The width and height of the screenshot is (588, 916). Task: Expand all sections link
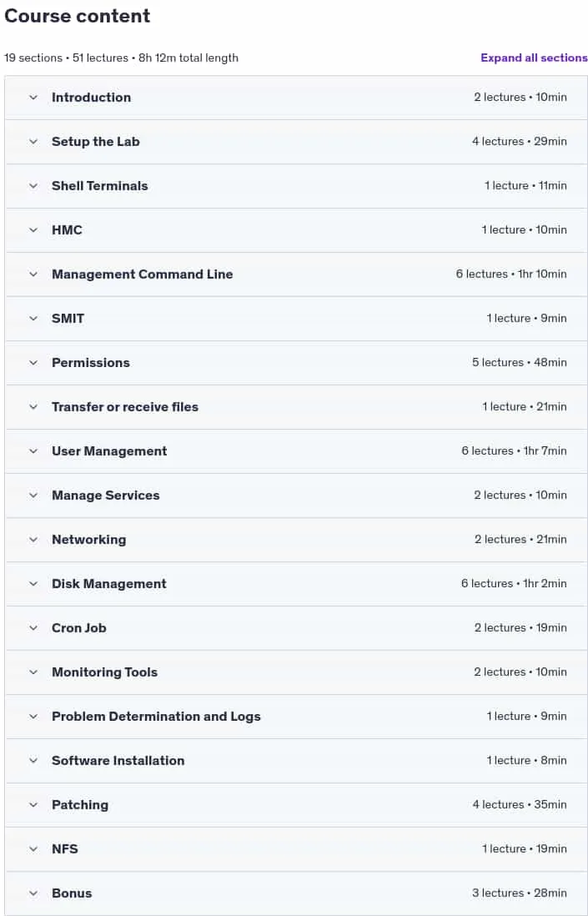tap(534, 58)
